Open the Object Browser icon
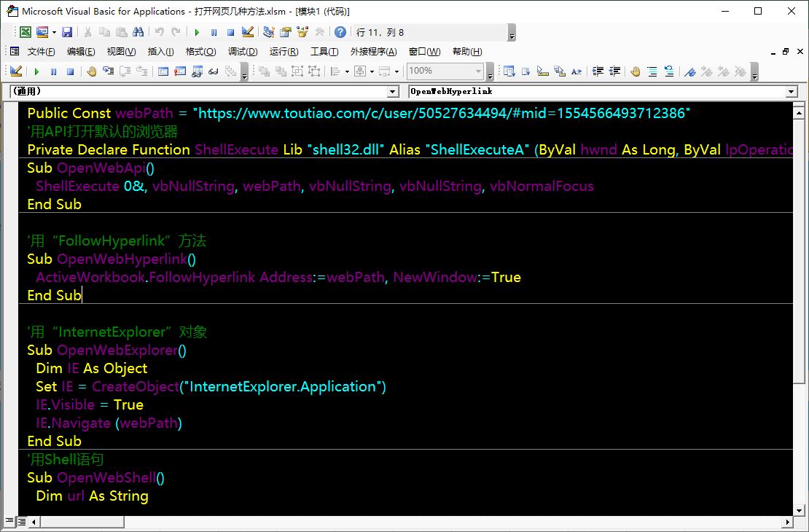The image size is (809, 532). (x=302, y=32)
